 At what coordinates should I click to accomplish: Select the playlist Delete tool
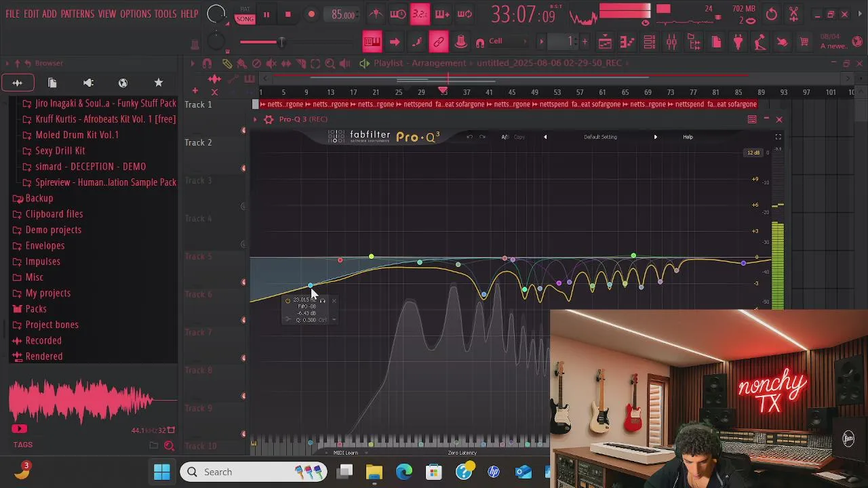coord(256,63)
